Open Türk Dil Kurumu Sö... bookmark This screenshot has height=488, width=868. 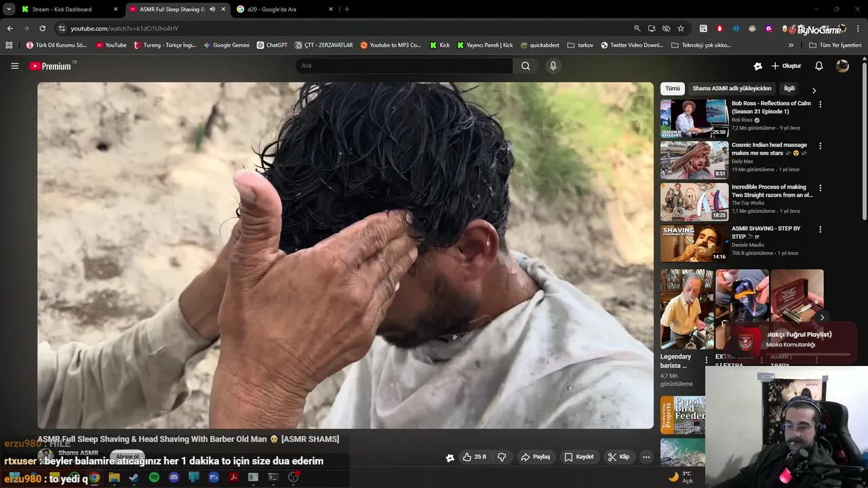coord(56,45)
